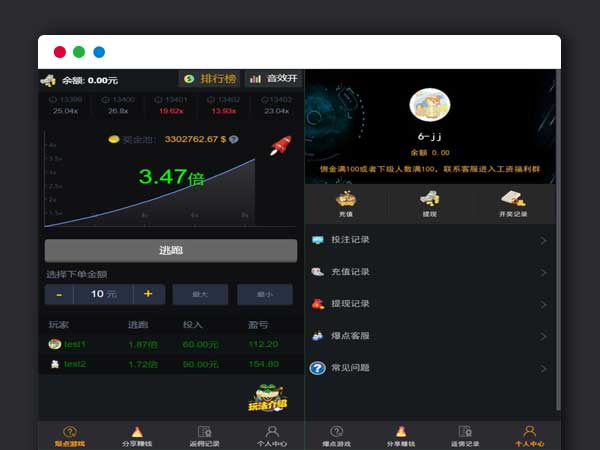Toggle the 音效开 sound effects switch

click(x=274, y=79)
